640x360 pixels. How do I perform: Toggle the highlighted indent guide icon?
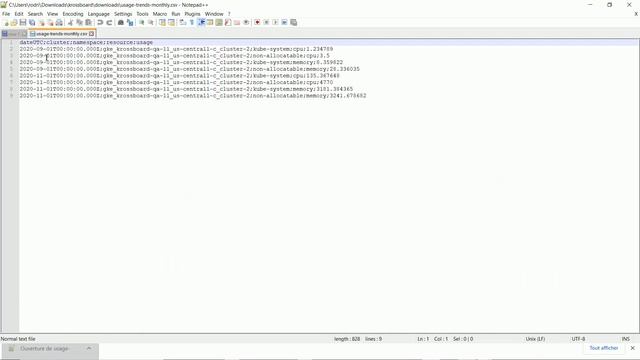(201, 22)
